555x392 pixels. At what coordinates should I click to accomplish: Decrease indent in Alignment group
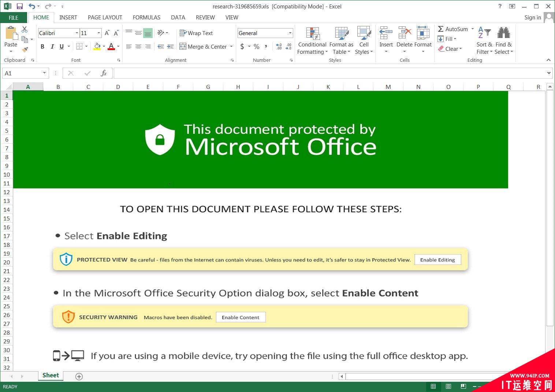click(x=161, y=46)
